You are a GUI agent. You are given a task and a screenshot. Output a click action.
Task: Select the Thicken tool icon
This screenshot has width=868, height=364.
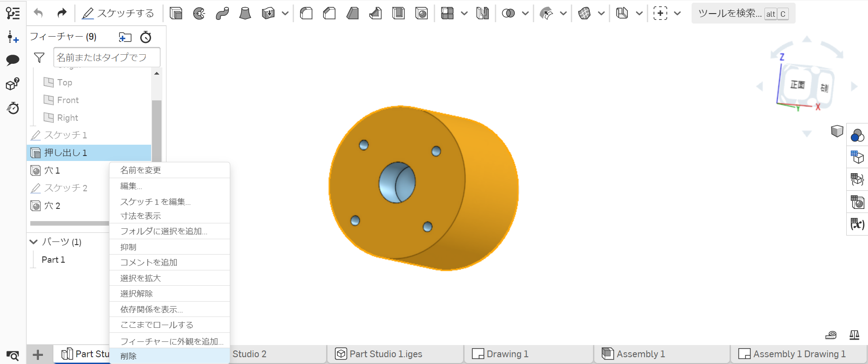pos(268,14)
